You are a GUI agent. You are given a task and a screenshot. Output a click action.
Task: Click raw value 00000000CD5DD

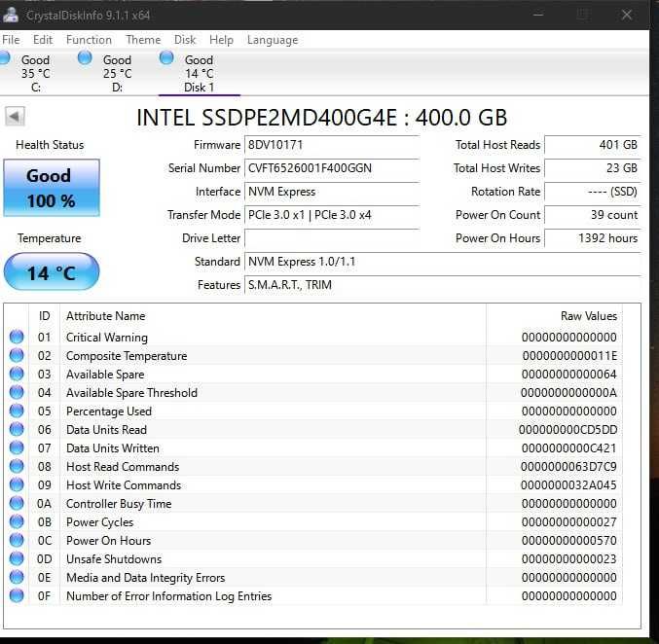point(567,430)
